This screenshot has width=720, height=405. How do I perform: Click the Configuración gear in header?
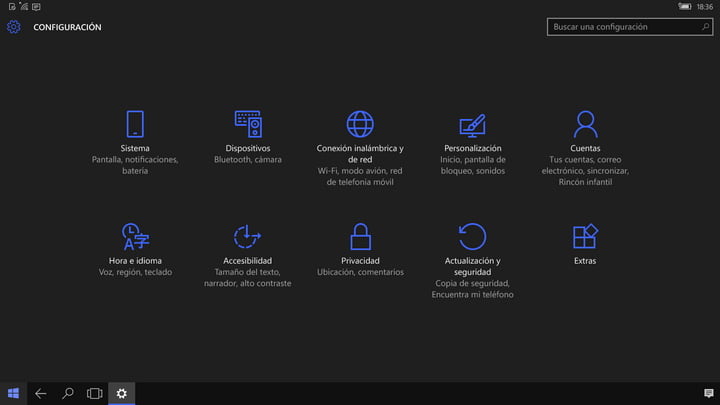click(14, 27)
